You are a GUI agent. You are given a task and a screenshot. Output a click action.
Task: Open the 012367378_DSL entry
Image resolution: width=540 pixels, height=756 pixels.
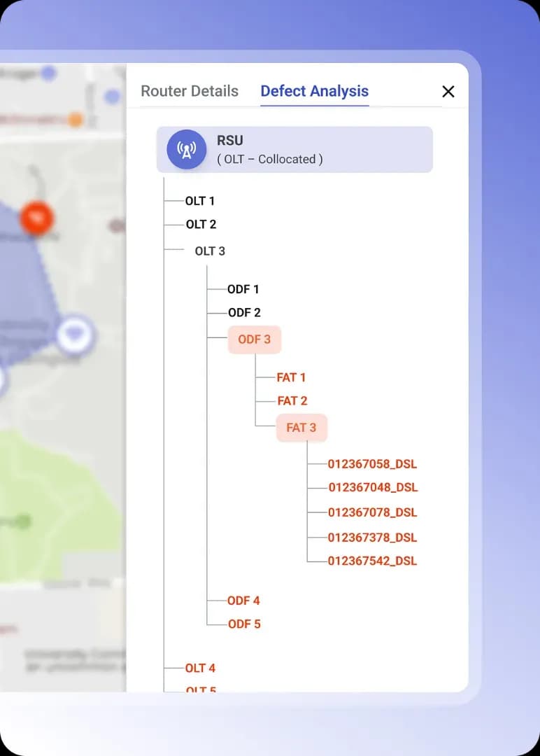[x=372, y=537]
